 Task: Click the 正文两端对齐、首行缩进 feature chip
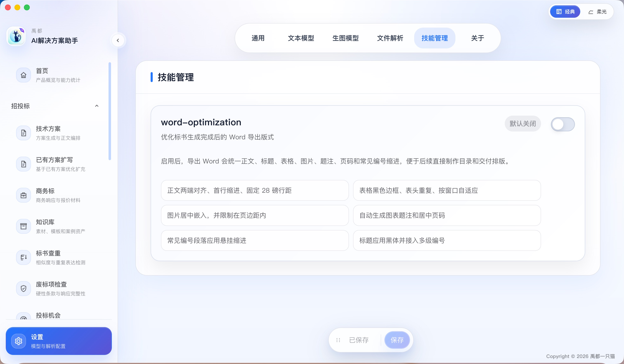pos(255,190)
